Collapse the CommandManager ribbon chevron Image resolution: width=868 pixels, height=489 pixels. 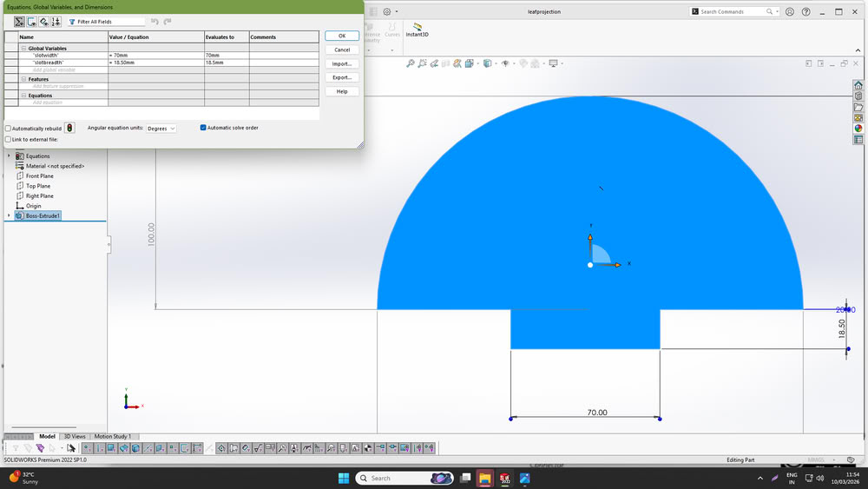click(858, 50)
